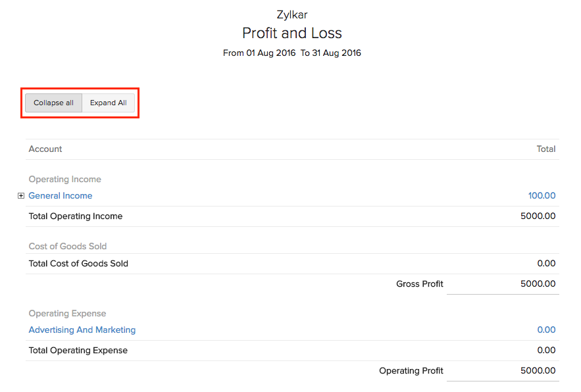The height and width of the screenshot is (392, 581).
Task: Click the Advertising And Marketing 0.00 amount
Action: point(546,330)
